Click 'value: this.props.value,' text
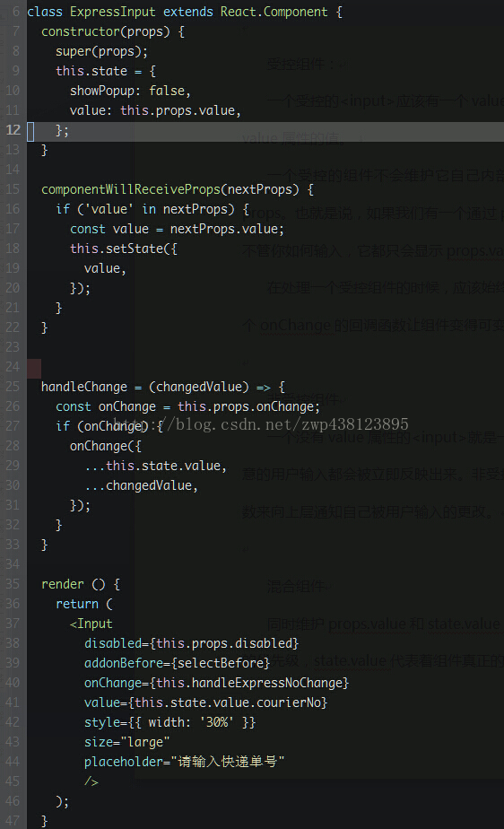Viewport: 504px width, 829px height. (x=155, y=110)
